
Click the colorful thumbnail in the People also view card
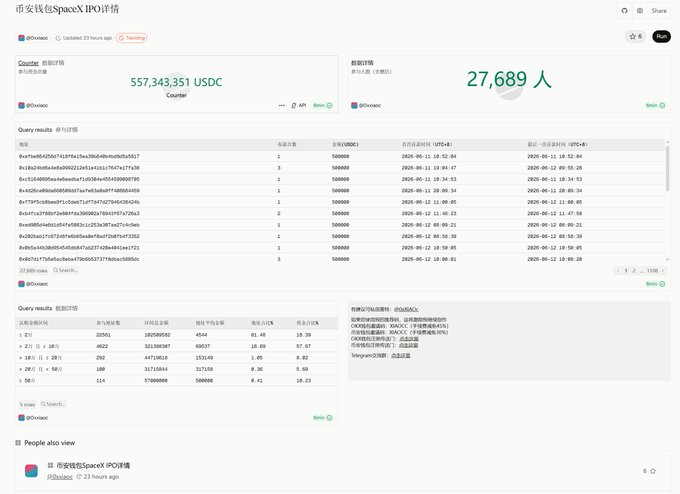pyautogui.click(x=31, y=471)
